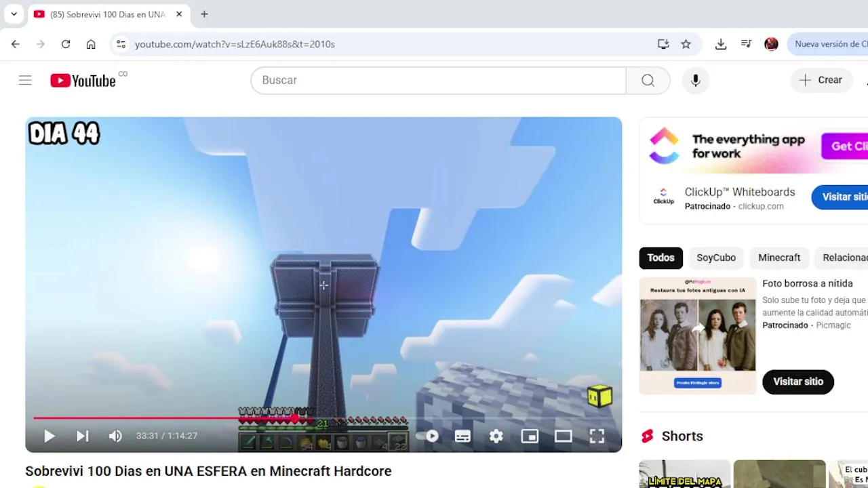Toggle subtitles in video player
This screenshot has width=868, height=488.
pos(462,436)
